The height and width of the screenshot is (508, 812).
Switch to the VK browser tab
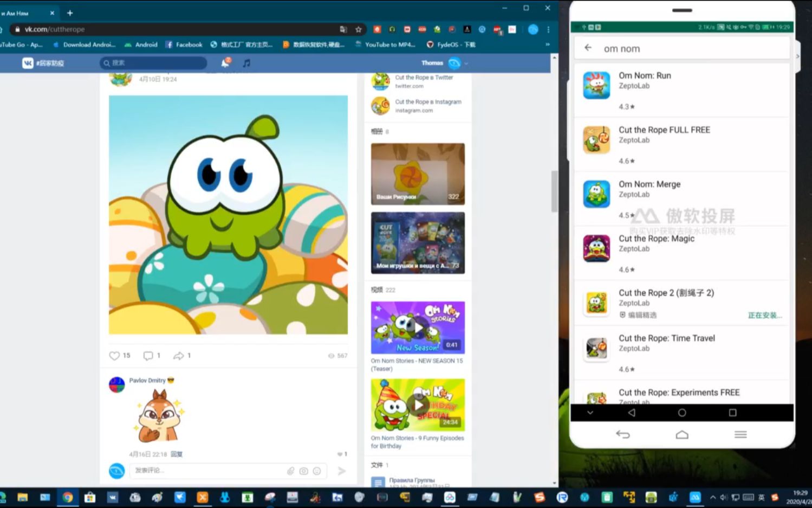[x=27, y=13]
